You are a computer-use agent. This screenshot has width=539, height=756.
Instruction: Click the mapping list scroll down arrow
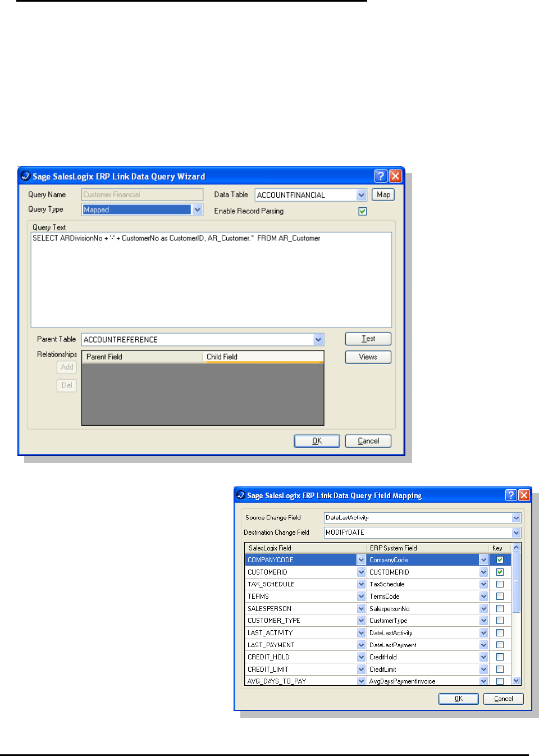(x=517, y=681)
